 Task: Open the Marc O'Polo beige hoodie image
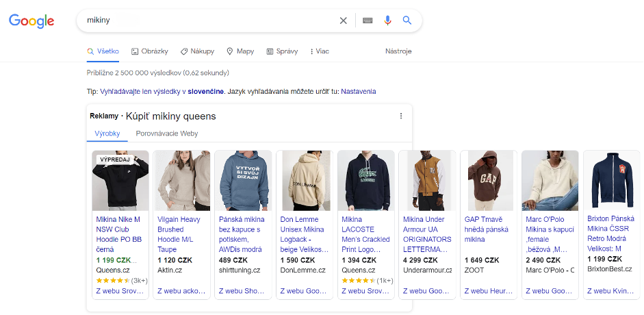pos(550,181)
